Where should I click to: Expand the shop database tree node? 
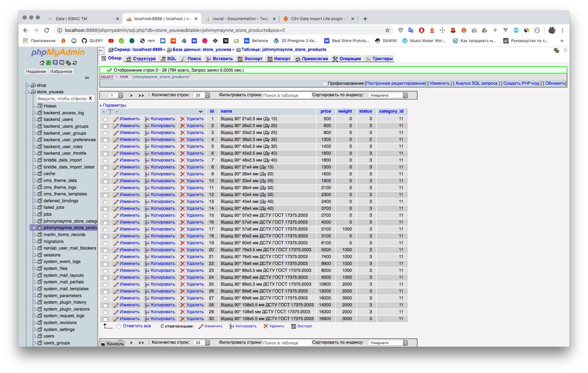pos(27,85)
